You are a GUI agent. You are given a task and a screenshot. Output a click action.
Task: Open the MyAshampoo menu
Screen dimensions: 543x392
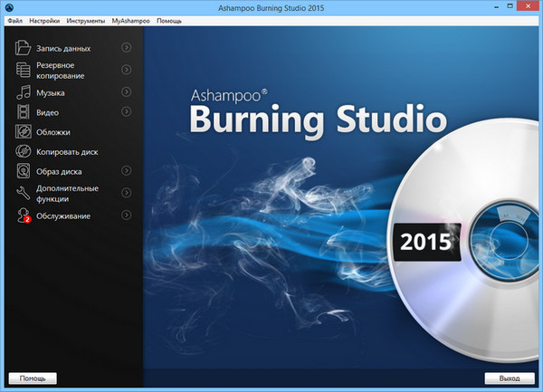(x=131, y=19)
